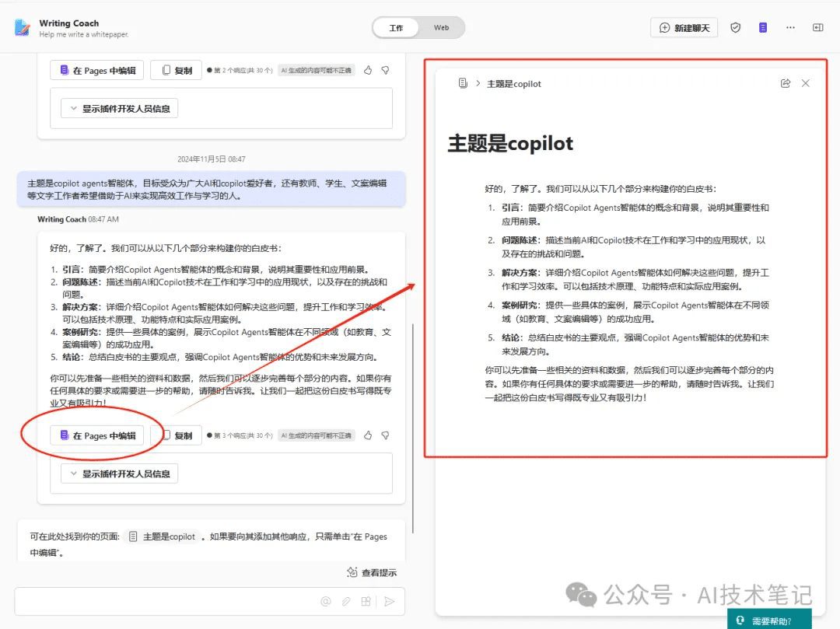Click the AI 生成的内容可能不正确 badge on top response
The width and height of the screenshot is (840, 629).
click(x=316, y=70)
